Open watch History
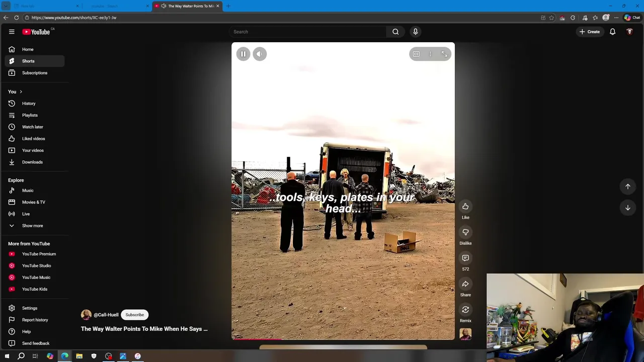Image resolution: width=644 pixels, height=362 pixels. pyautogui.click(x=35, y=104)
